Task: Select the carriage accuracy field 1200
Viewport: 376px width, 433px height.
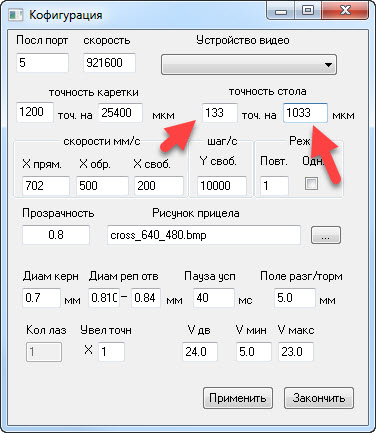Action: click(35, 112)
